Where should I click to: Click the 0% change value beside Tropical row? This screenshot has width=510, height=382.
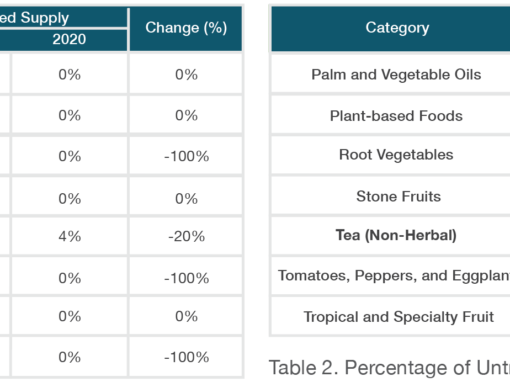point(186,316)
